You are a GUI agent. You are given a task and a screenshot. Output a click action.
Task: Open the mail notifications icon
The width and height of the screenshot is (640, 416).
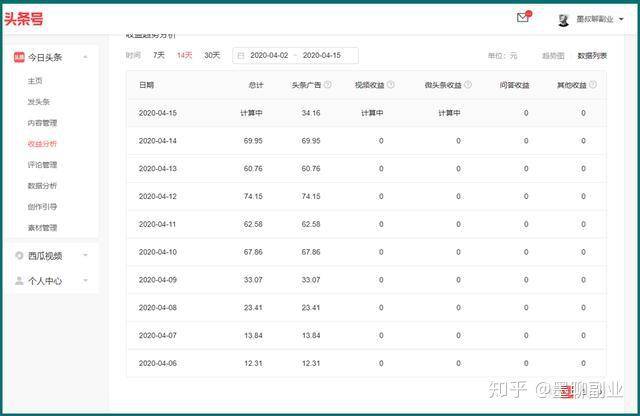(x=523, y=17)
